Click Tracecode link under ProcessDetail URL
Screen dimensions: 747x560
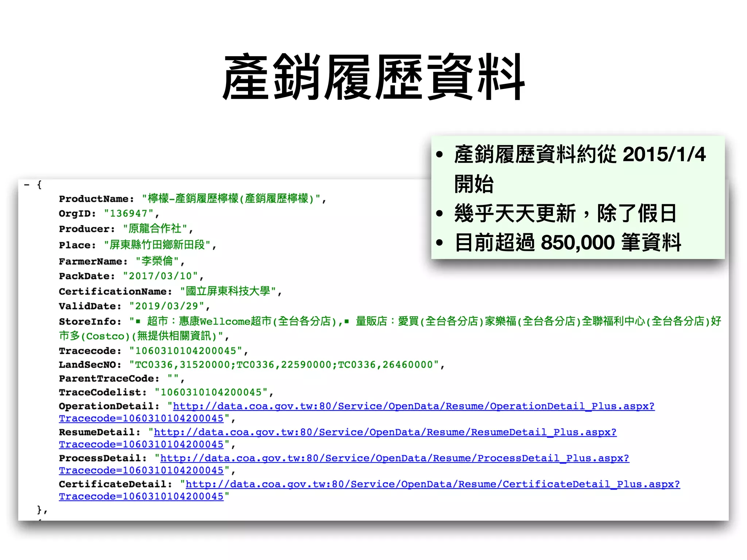[141, 471]
